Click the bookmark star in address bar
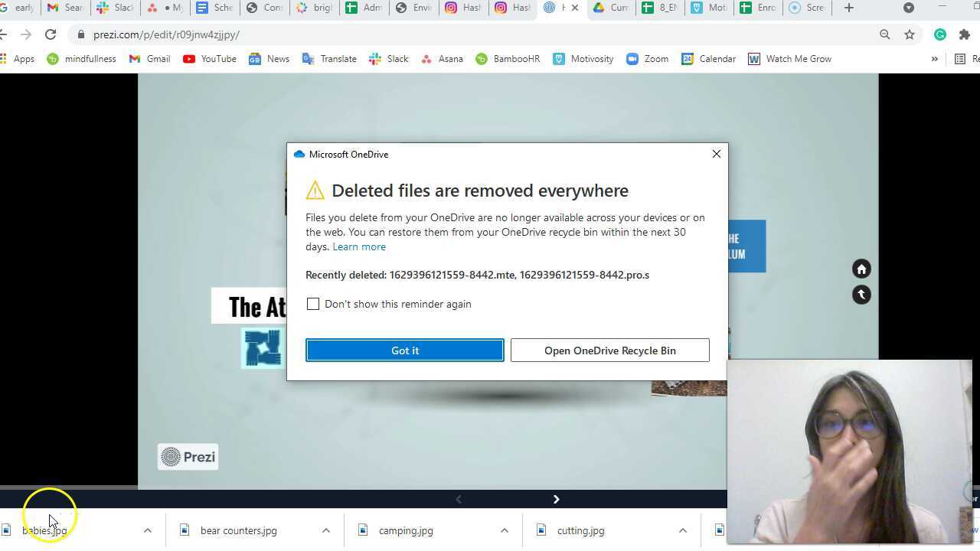This screenshot has height=551, width=980. pyautogui.click(x=910, y=34)
